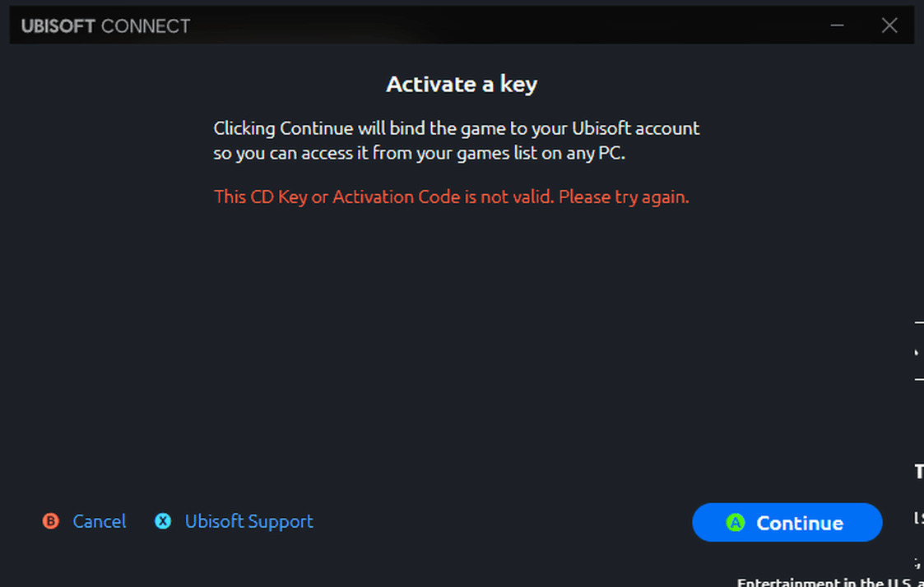Open the Ubisoft Support link

[x=248, y=522]
